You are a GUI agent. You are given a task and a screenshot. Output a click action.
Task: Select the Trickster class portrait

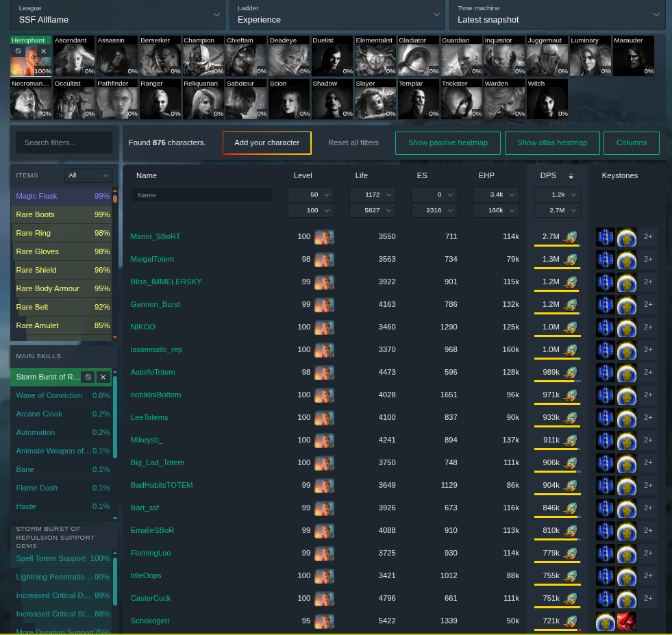(x=461, y=99)
